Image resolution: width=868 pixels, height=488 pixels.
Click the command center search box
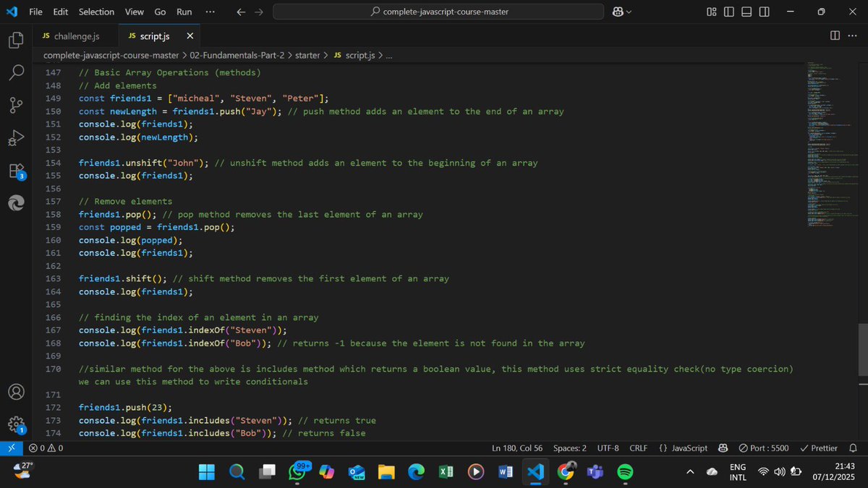[438, 12]
